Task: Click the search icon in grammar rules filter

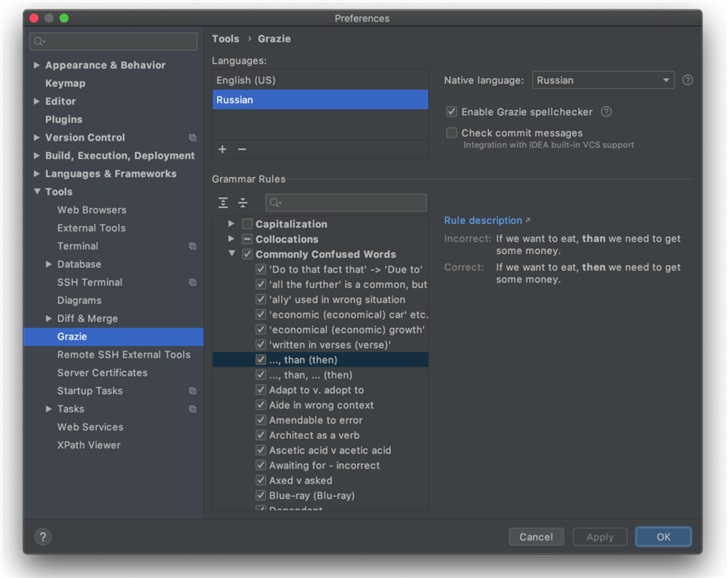Action: pyautogui.click(x=275, y=202)
